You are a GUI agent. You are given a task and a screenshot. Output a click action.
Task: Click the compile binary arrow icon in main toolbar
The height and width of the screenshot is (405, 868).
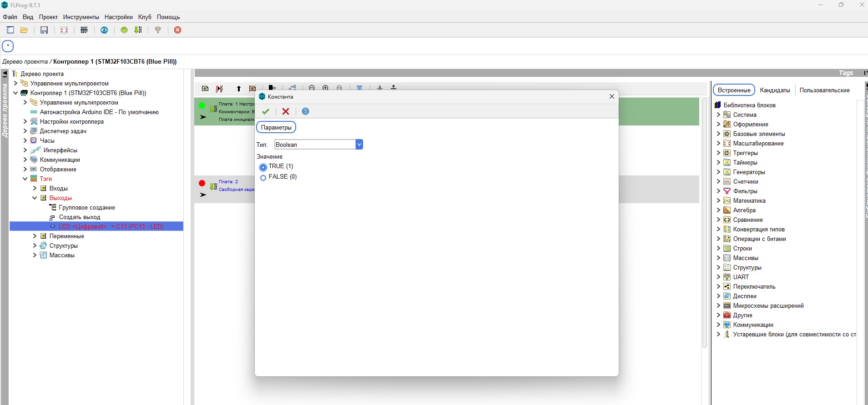click(138, 30)
